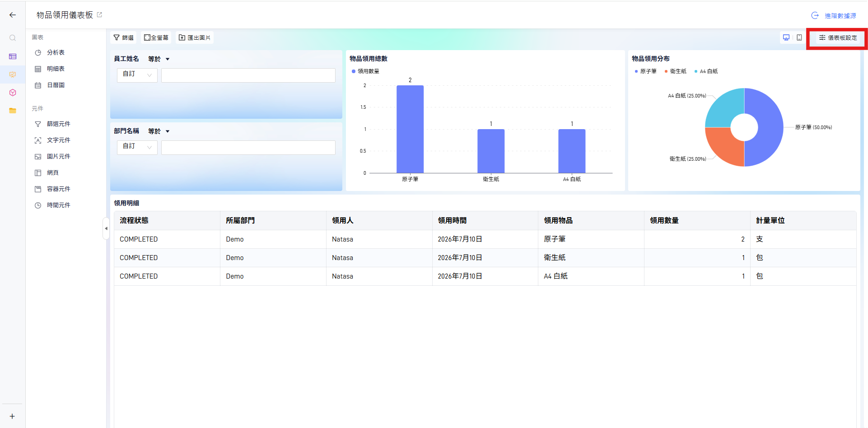Screen dimensions: 868x428
Task: Select the 原子筆 cell in the table
Action: [591, 239]
